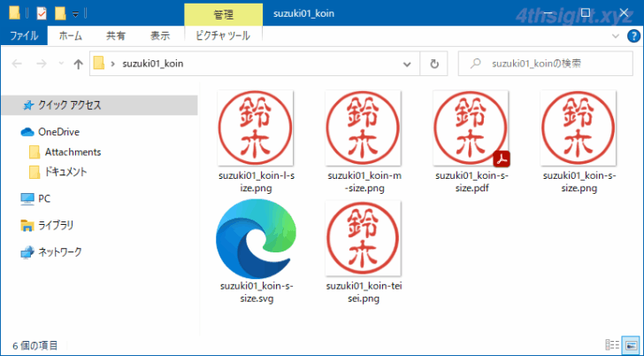Image resolution: width=644 pixels, height=356 pixels.
Task: Open the ピクチャ ツール tab
Action: click(x=225, y=35)
